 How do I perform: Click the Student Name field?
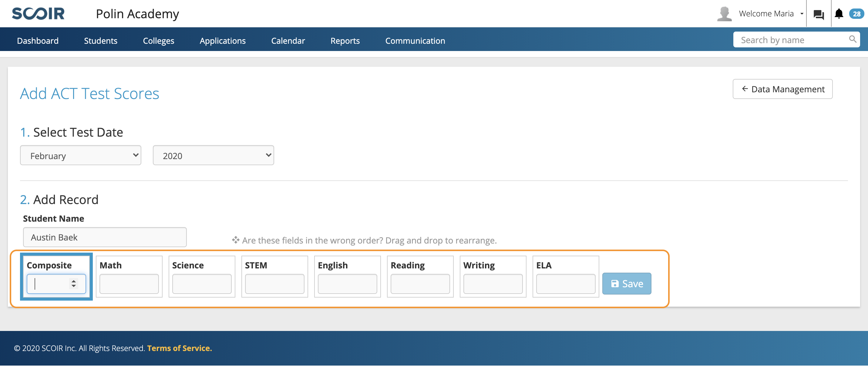tap(104, 237)
